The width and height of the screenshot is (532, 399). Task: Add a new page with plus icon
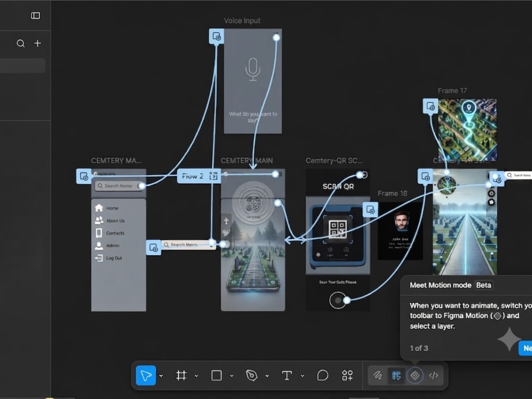(38, 43)
